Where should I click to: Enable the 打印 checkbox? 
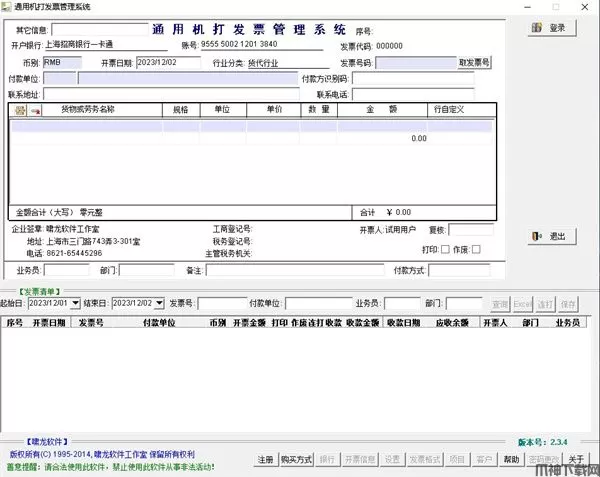(445, 249)
